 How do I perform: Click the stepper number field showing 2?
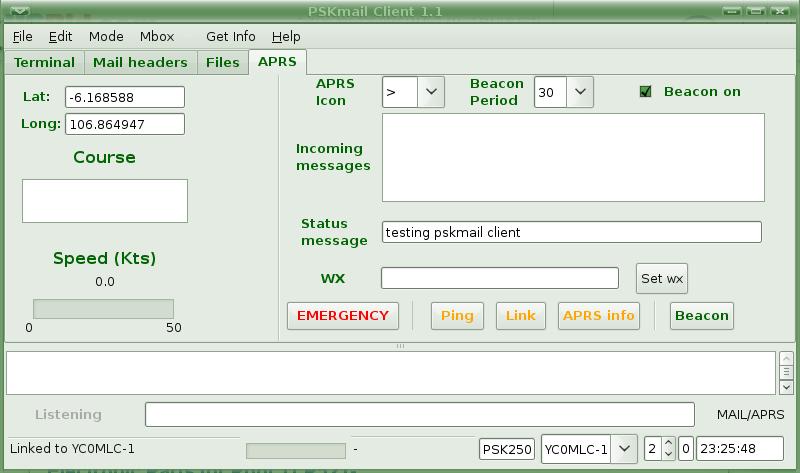pos(653,449)
